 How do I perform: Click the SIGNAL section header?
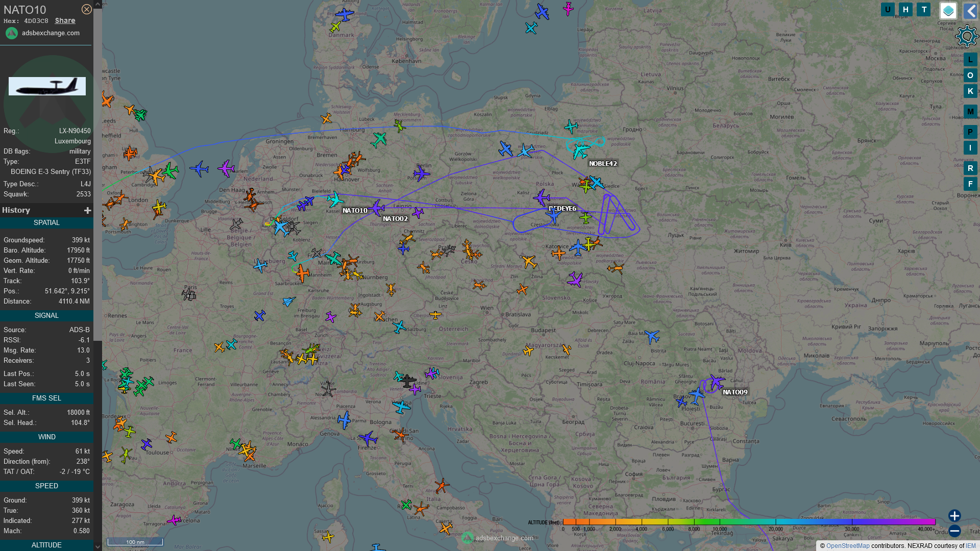(x=46, y=316)
